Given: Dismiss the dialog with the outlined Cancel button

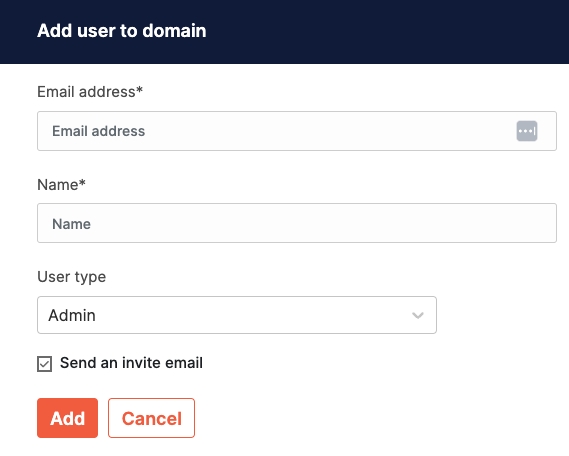Looking at the screenshot, I should [151, 418].
